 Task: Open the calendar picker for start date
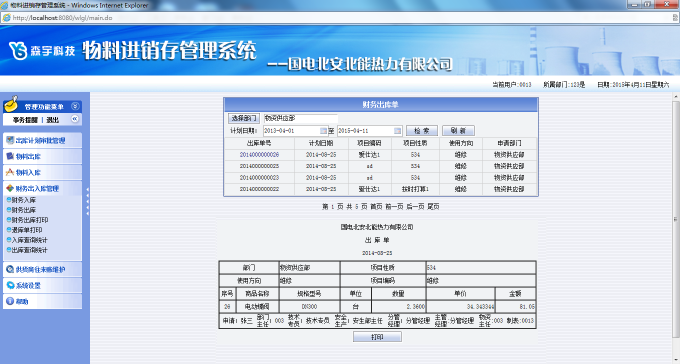(x=324, y=131)
